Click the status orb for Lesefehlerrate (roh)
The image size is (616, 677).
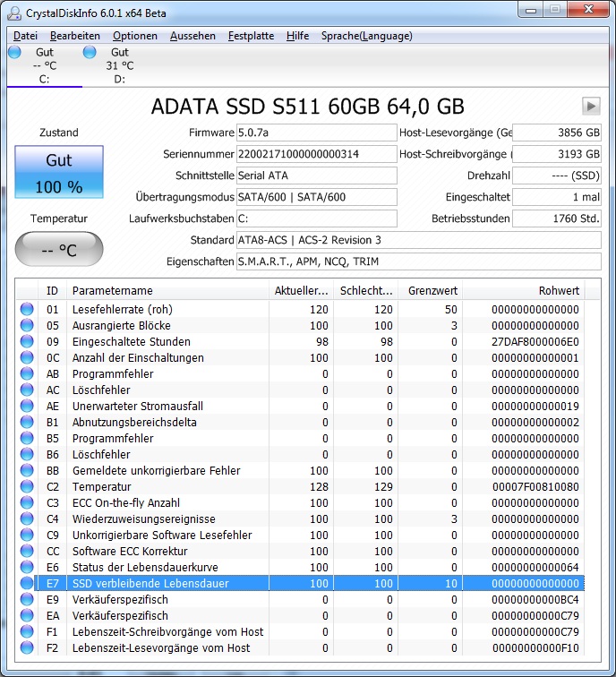point(27,309)
